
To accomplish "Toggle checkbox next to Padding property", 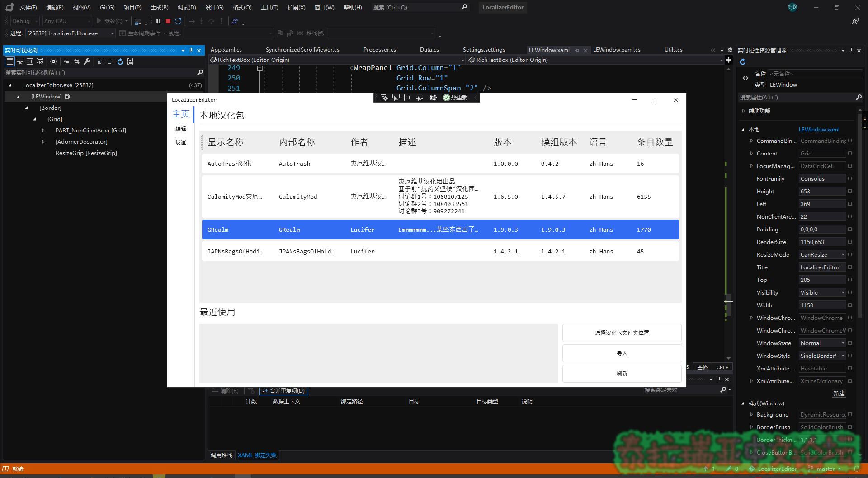I will tap(850, 230).
